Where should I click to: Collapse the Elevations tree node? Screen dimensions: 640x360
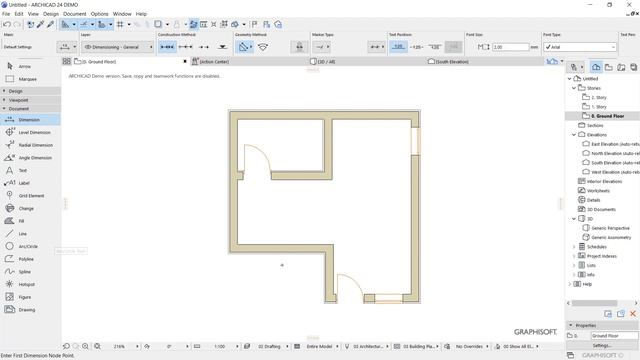tap(573, 135)
